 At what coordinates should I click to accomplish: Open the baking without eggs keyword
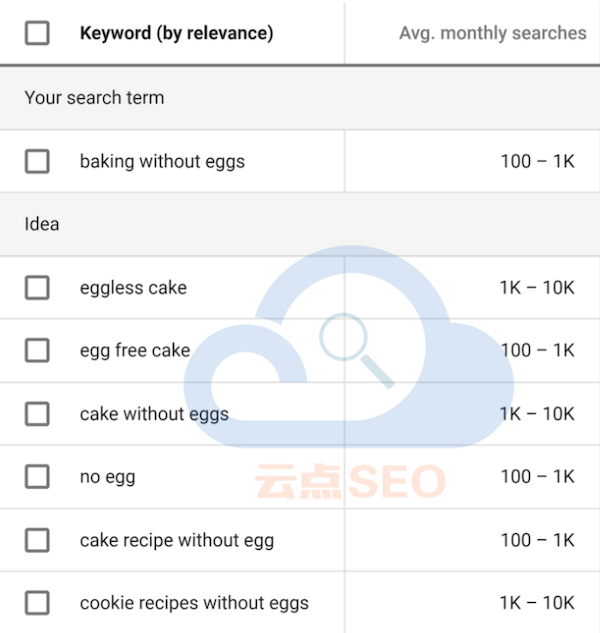[x=162, y=162]
